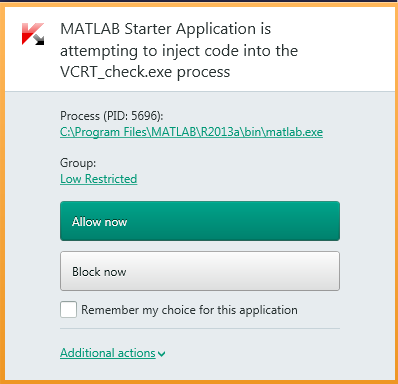The height and width of the screenshot is (384, 398).
Task: Click the Block now button
Action: coord(200,271)
